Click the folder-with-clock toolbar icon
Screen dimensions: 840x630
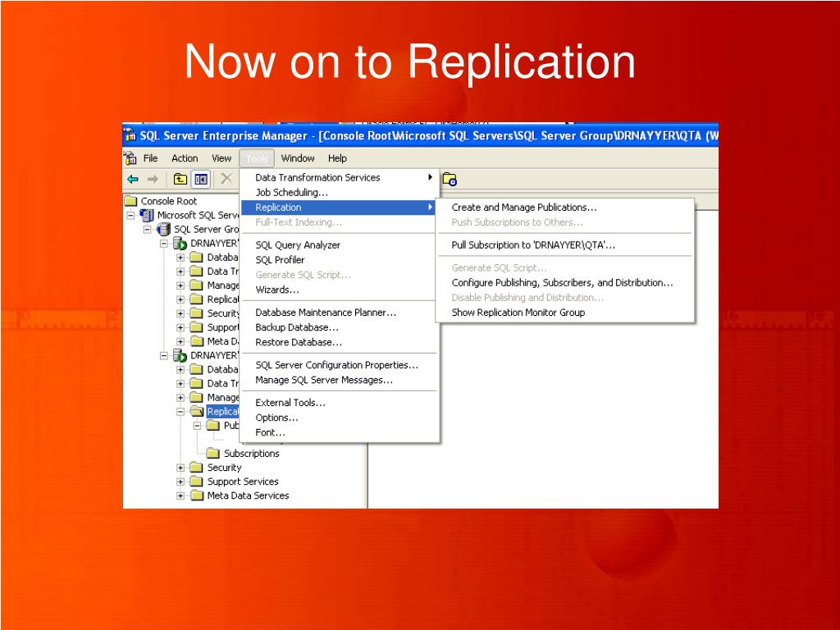(450, 180)
